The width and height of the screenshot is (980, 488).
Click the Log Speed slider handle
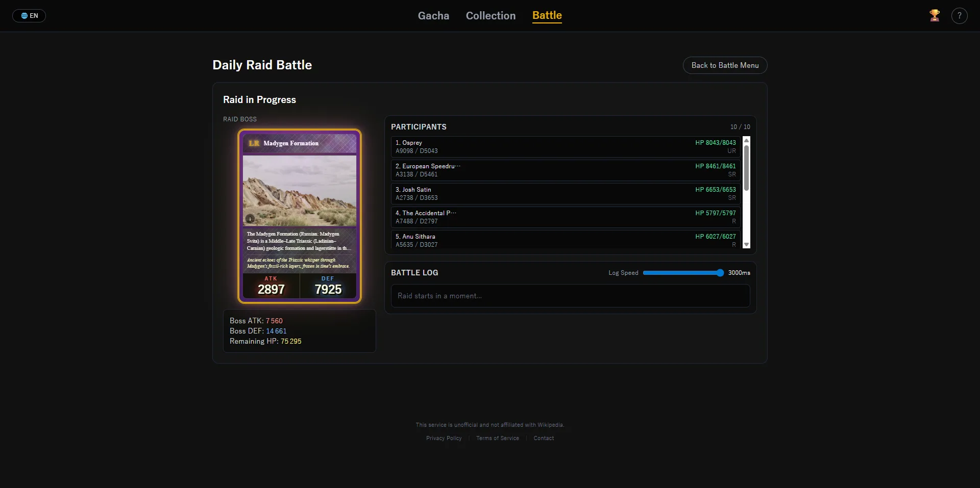point(720,273)
